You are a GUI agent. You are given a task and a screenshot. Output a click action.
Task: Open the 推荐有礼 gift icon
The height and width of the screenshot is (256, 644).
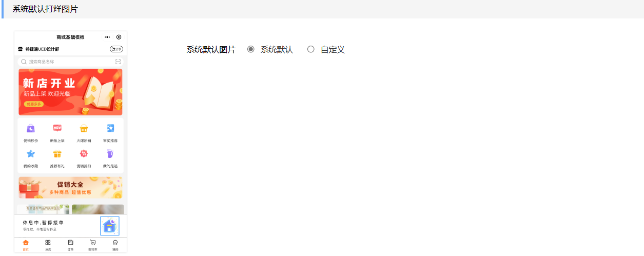[x=57, y=154]
